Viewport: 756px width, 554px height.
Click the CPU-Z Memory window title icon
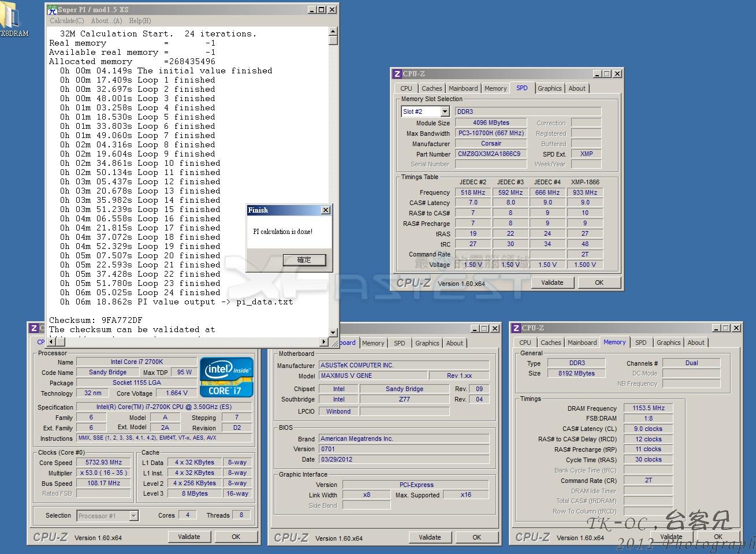point(516,328)
